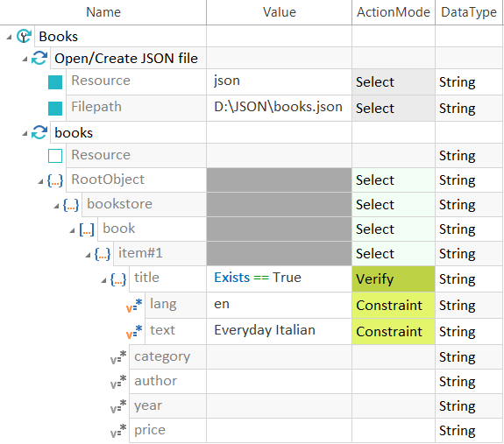Click the Filepath value D:\JSON\books.json
The image size is (504, 444).
click(279, 107)
